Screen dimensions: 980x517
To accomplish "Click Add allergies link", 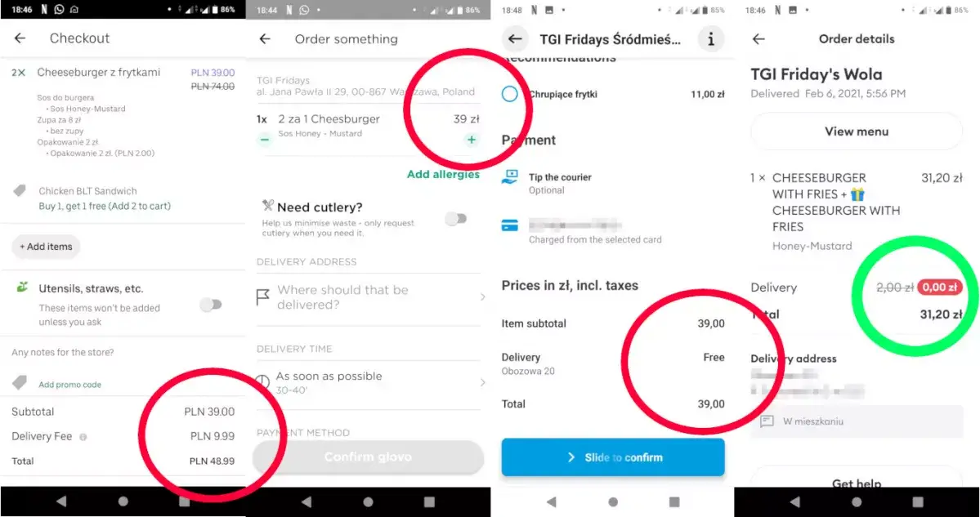I will (443, 174).
